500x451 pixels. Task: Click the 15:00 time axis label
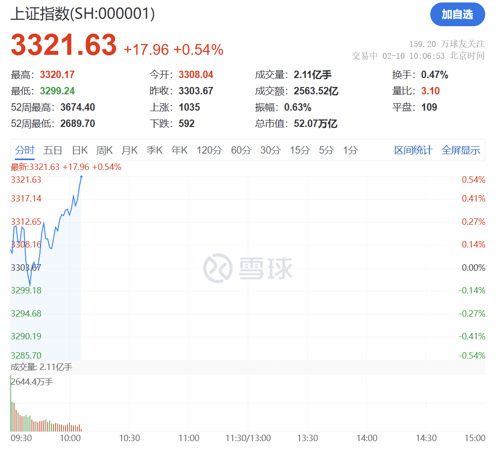click(475, 438)
